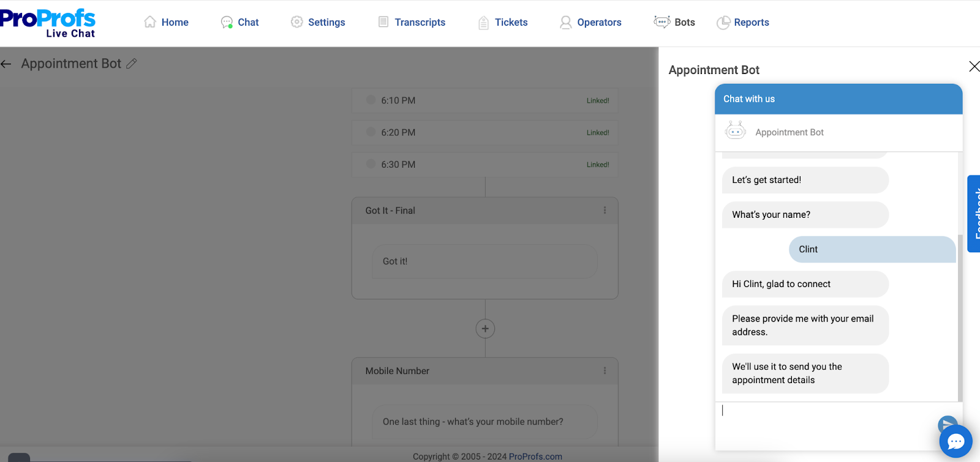
Task: Click the Appointment Bot page title
Action: (71, 64)
